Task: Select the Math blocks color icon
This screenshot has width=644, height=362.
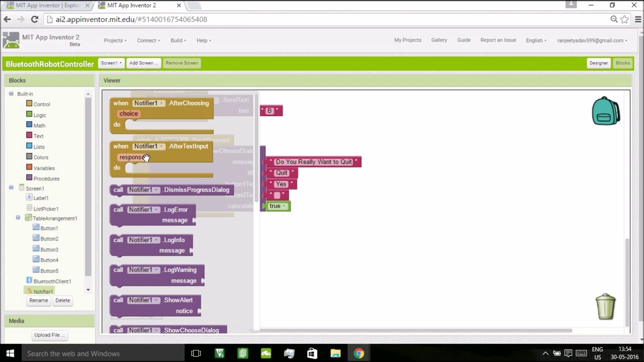Action: [29, 125]
